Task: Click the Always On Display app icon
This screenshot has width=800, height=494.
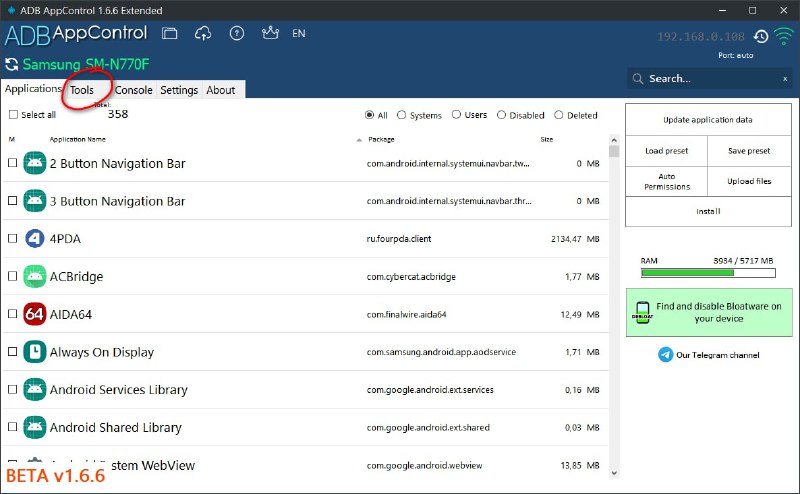Action: coord(35,352)
